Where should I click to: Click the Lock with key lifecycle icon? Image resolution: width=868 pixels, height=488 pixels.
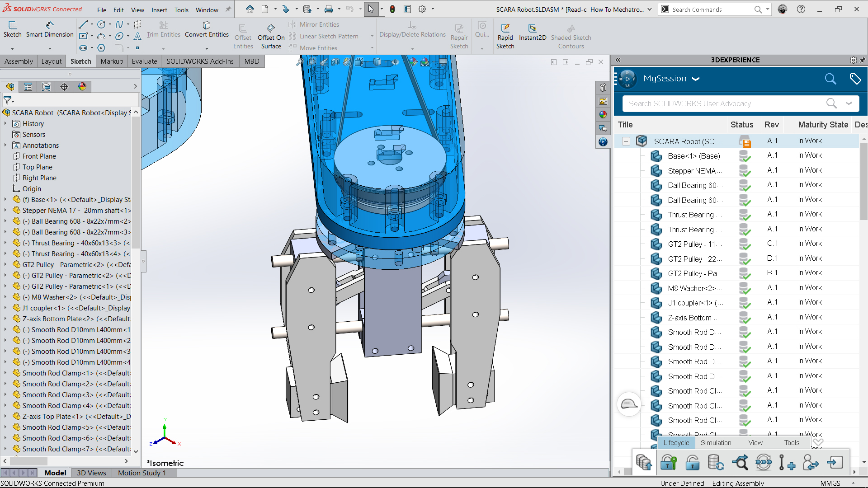668,463
